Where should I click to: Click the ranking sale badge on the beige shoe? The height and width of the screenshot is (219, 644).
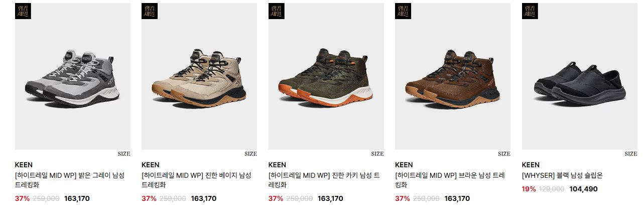tap(150, 11)
